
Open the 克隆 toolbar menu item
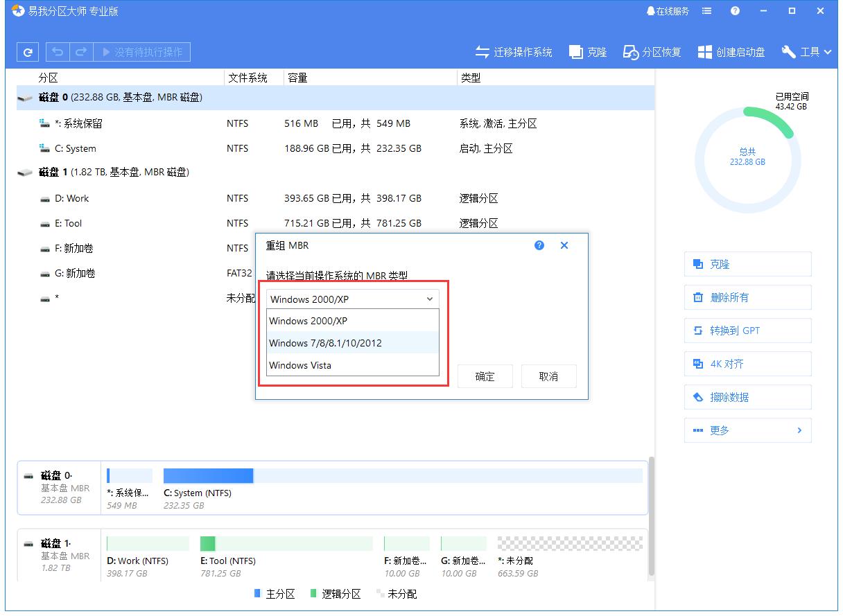(586, 51)
